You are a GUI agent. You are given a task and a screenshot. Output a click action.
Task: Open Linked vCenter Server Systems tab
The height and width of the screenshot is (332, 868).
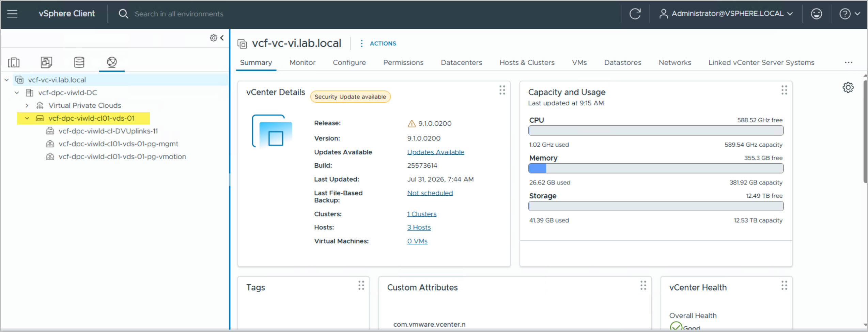point(761,62)
